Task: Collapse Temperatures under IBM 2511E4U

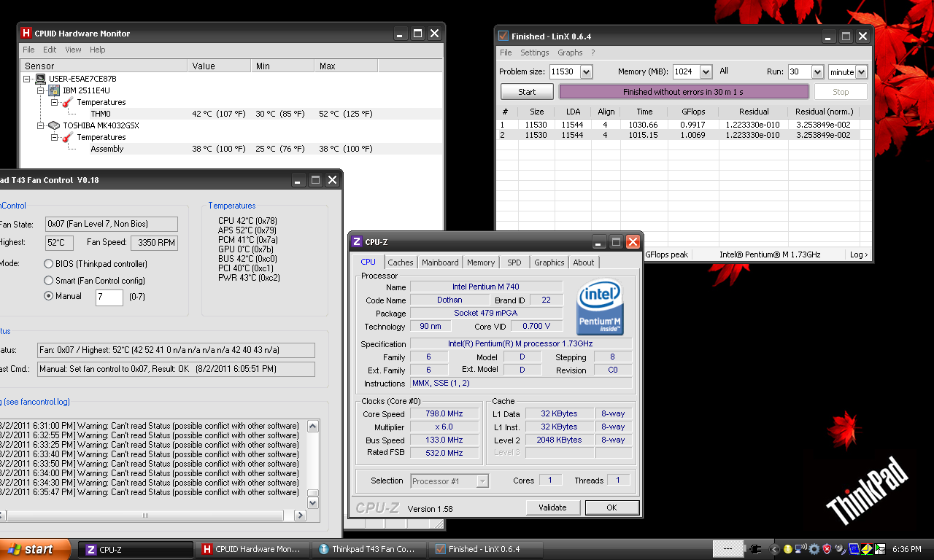Action: 55,102
